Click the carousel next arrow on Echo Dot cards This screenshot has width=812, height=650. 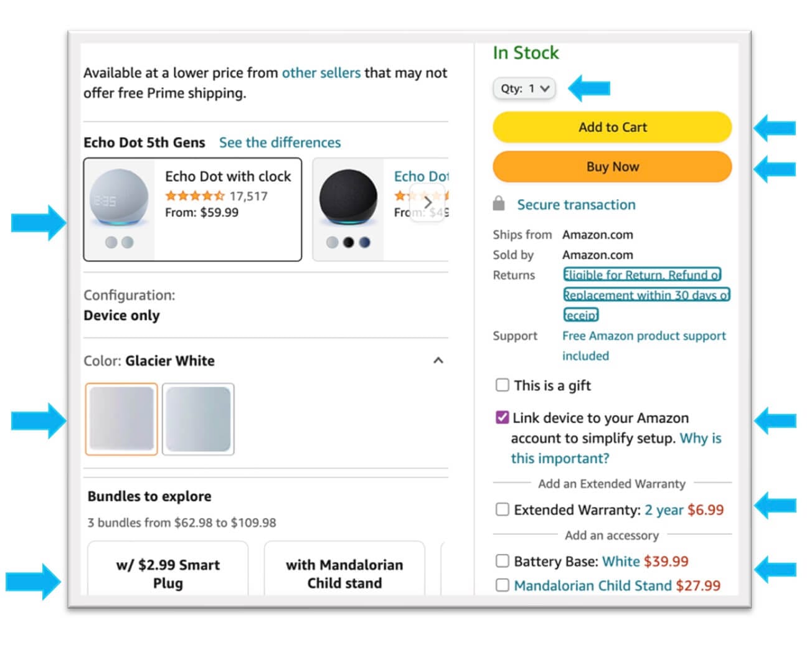(427, 203)
